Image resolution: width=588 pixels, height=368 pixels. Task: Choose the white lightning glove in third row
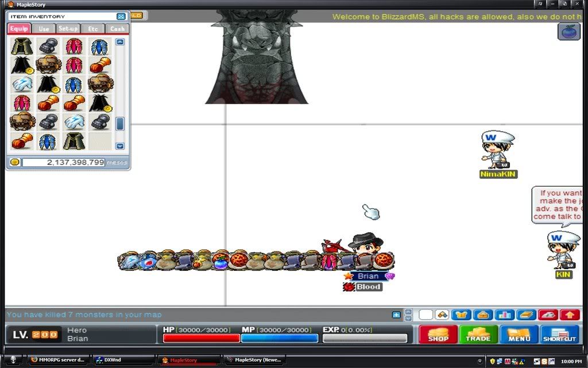22,84
